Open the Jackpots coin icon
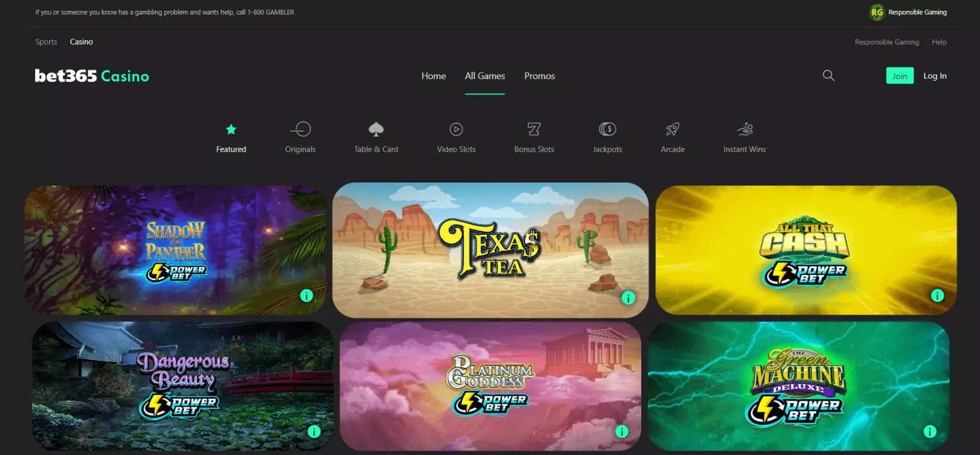Viewport: 980px width, 455px height. (x=607, y=130)
